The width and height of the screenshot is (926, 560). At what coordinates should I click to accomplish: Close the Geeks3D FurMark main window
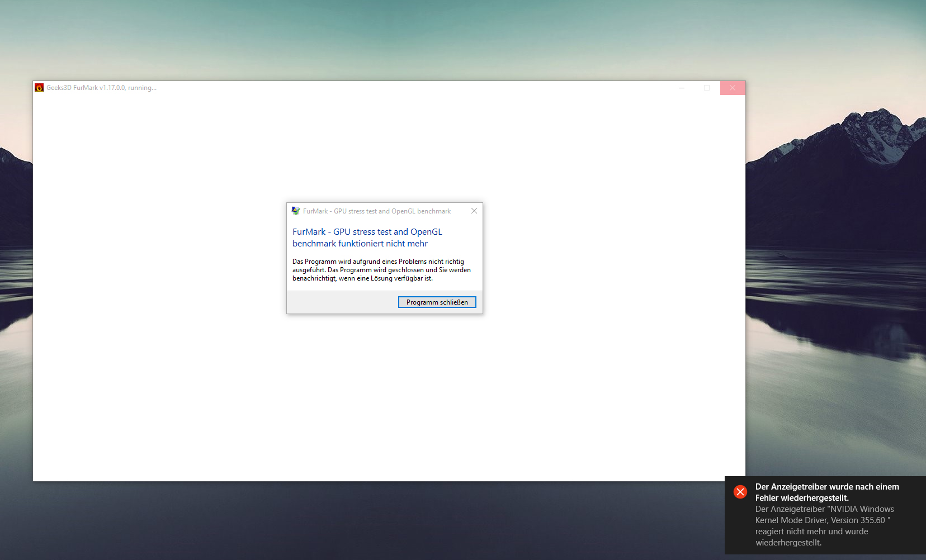733,88
